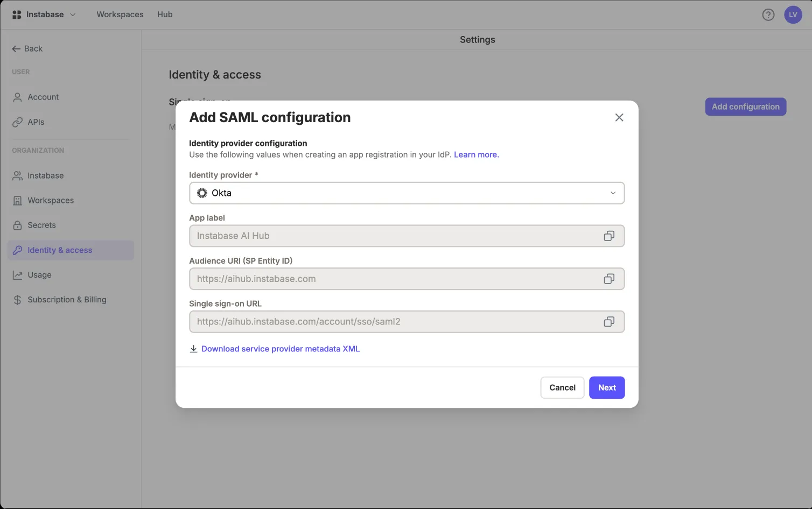The width and height of the screenshot is (812, 509).
Task: Copy the Audience URI value
Action: pyautogui.click(x=609, y=279)
